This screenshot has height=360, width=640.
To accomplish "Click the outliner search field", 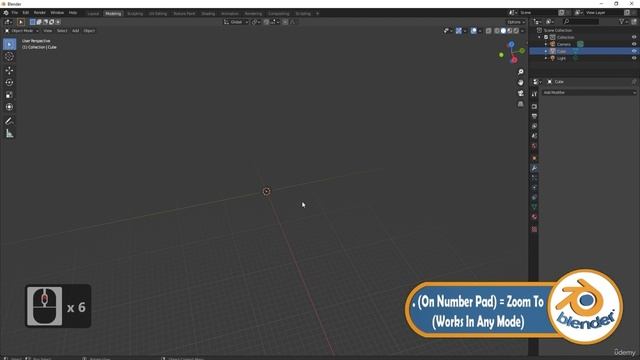I will pyautogui.click(x=580, y=22).
